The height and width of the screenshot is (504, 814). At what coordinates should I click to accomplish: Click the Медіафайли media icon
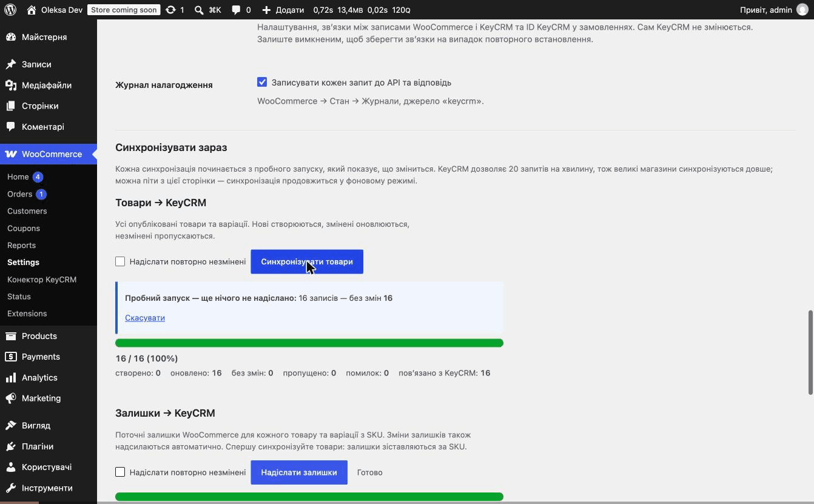point(11,86)
